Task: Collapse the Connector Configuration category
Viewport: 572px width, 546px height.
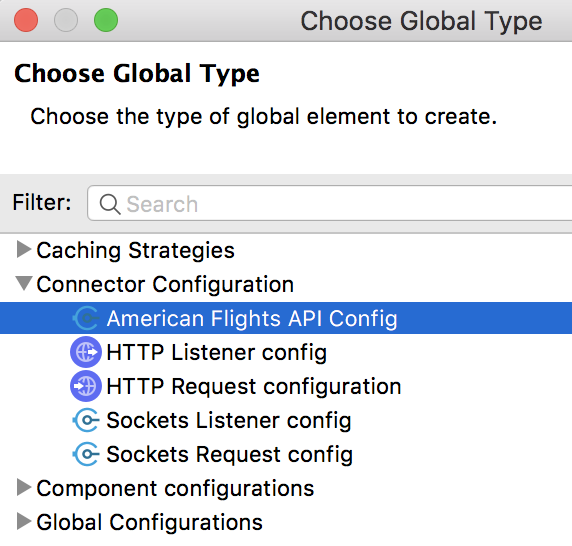Action: 24,284
